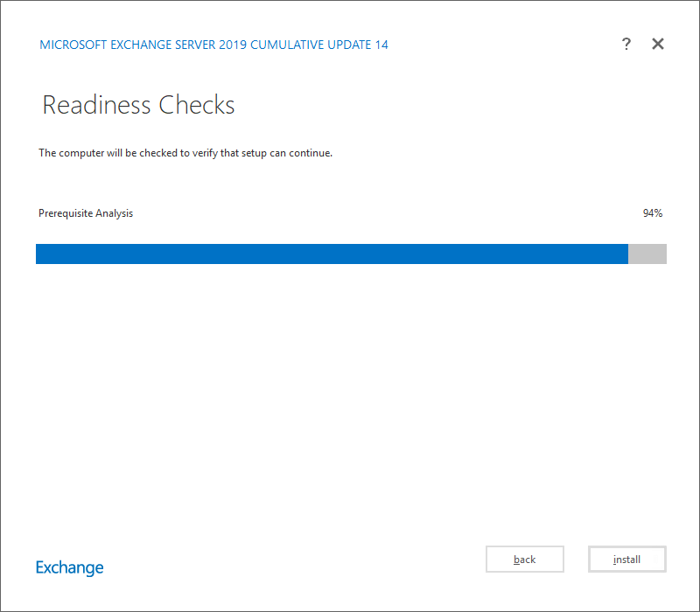Image resolution: width=700 pixels, height=612 pixels.
Task: Click the Readiness Checks heading
Action: [x=138, y=105]
